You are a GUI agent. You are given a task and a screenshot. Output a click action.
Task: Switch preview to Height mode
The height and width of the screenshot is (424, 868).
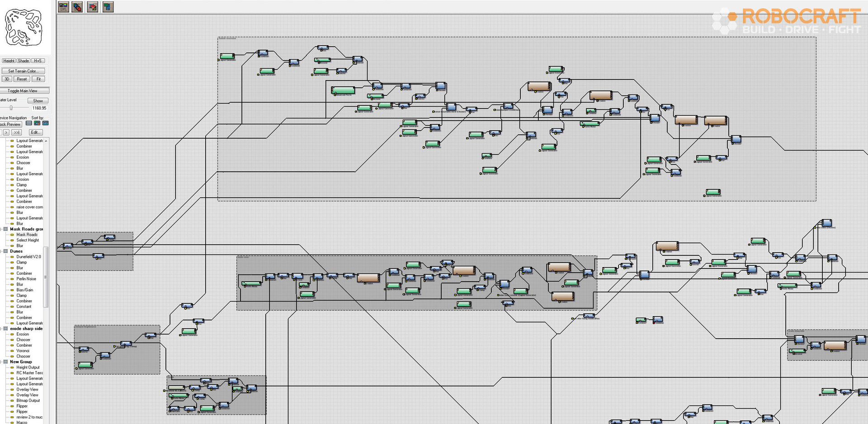(9, 61)
